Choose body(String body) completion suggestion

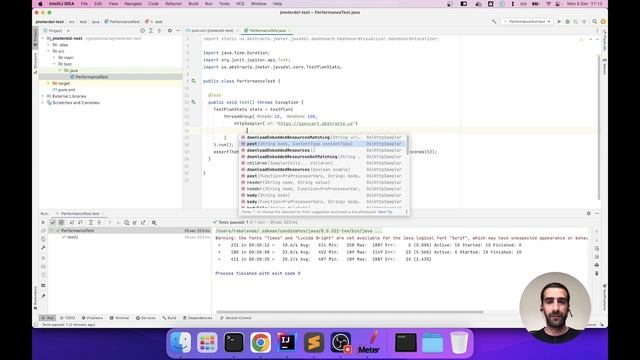pos(322,195)
